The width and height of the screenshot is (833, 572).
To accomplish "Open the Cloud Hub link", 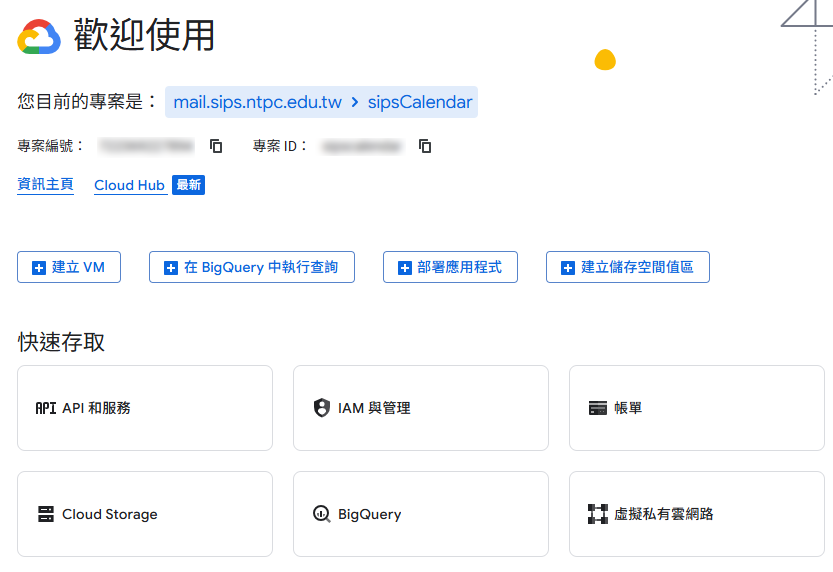I will [129, 185].
